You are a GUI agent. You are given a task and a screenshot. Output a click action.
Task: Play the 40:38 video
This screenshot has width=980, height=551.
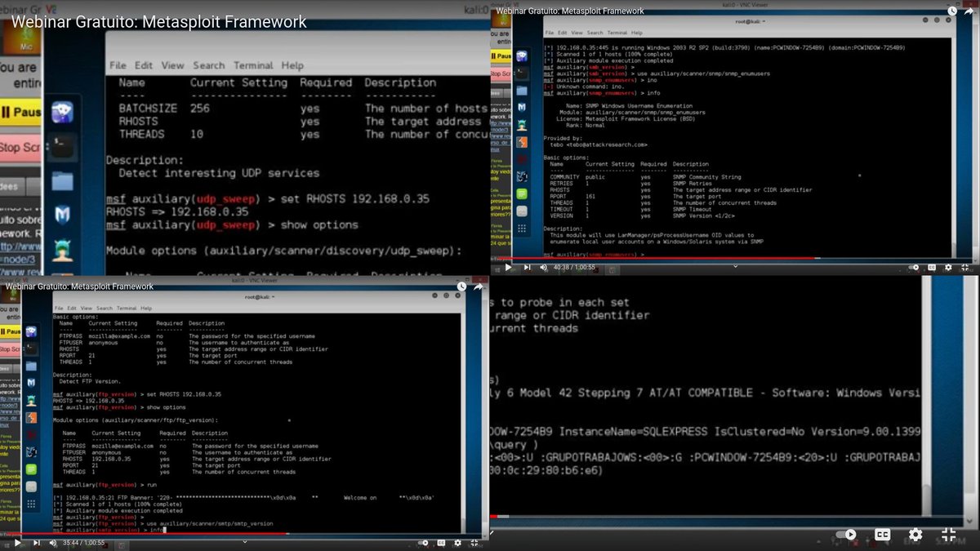tap(508, 267)
